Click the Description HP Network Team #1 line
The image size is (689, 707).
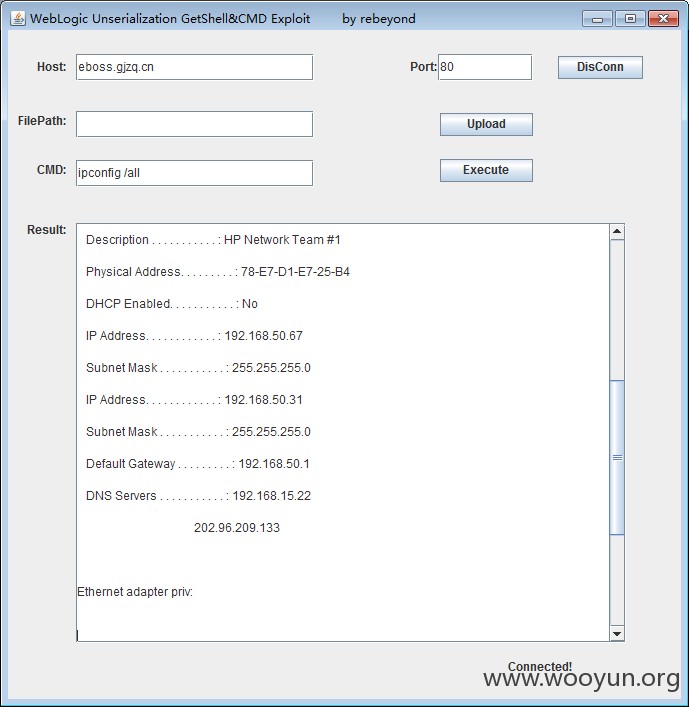pyautogui.click(x=213, y=240)
